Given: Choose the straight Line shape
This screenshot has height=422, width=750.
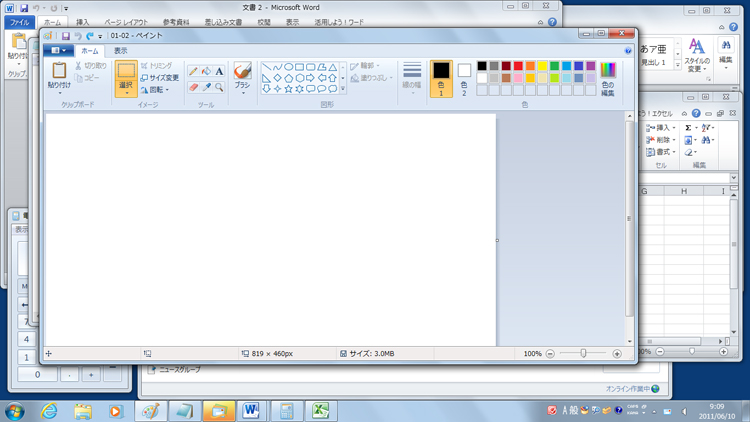Looking at the screenshot, I should [266, 67].
